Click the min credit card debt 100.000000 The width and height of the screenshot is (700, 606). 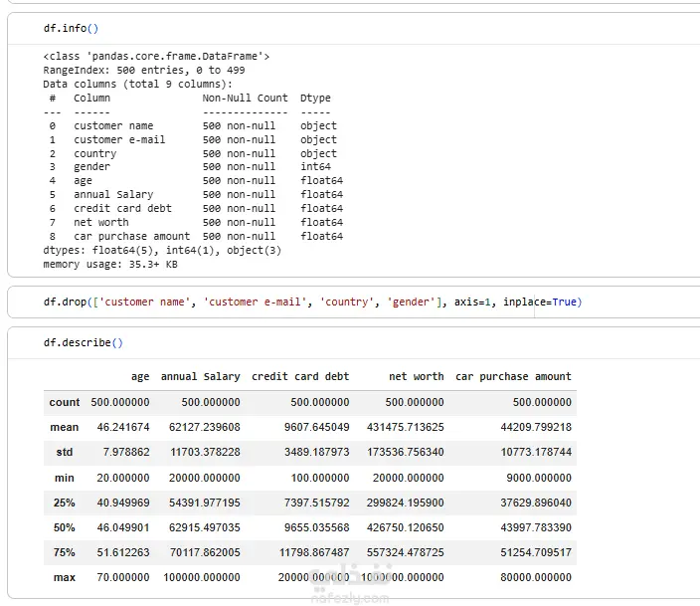[x=320, y=479]
